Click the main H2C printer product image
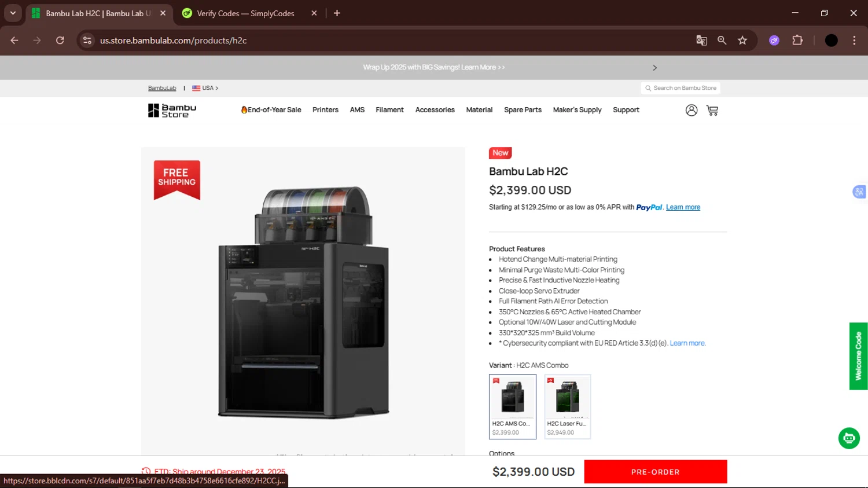 point(304,302)
